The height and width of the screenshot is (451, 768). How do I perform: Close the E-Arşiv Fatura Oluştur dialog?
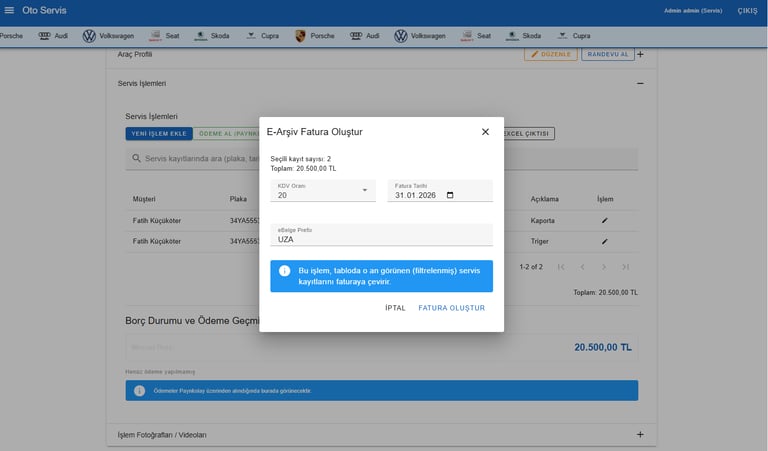[485, 132]
